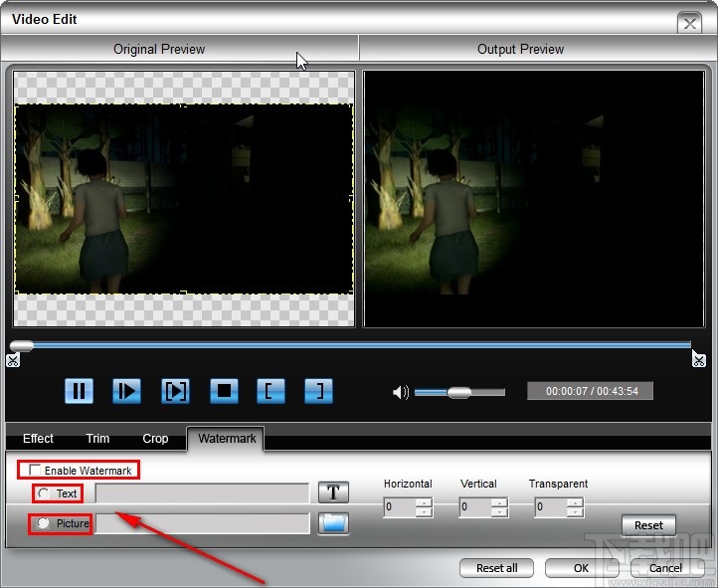The image size is (718, 588).
Task: Select the Text watermark radio option
Action: [44, 493]
